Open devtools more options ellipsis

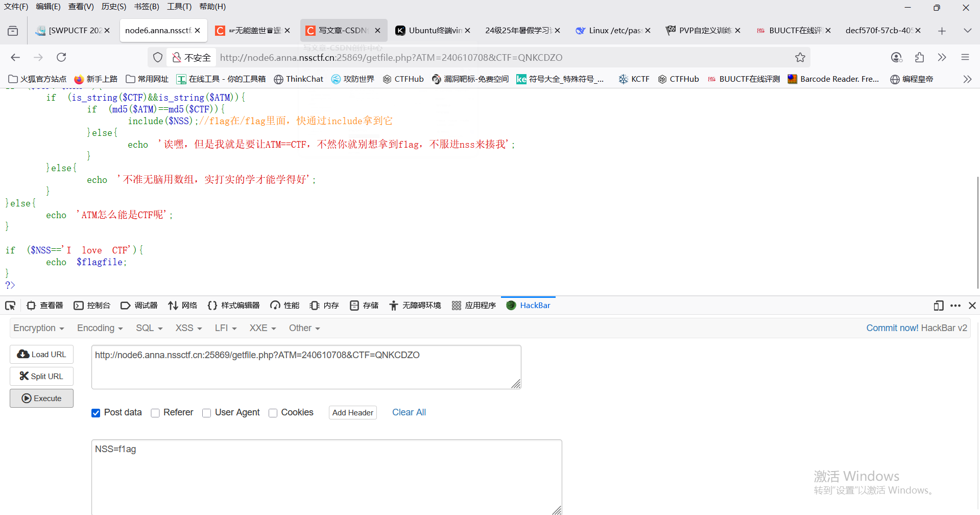(955, 306)
